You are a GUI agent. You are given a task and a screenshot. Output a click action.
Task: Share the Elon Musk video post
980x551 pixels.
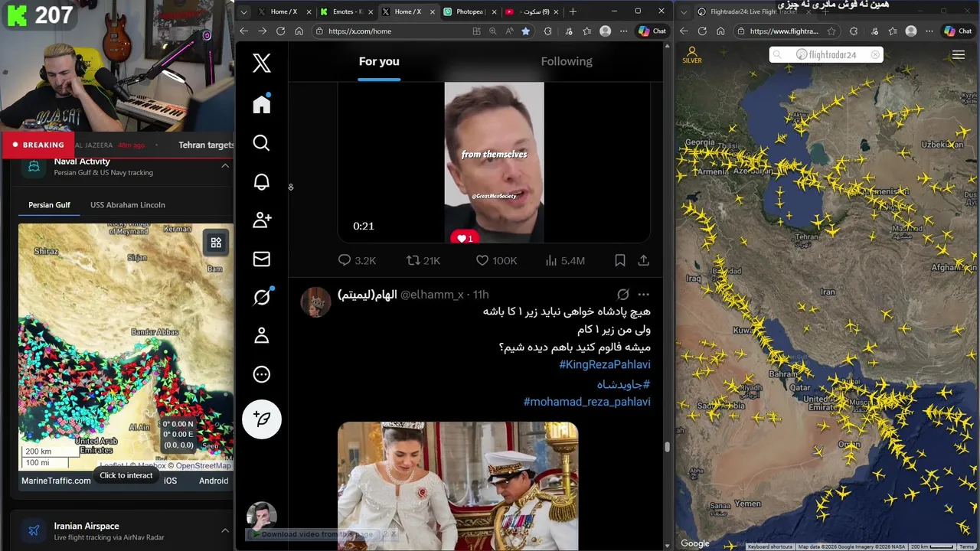[x=643, y=261]
